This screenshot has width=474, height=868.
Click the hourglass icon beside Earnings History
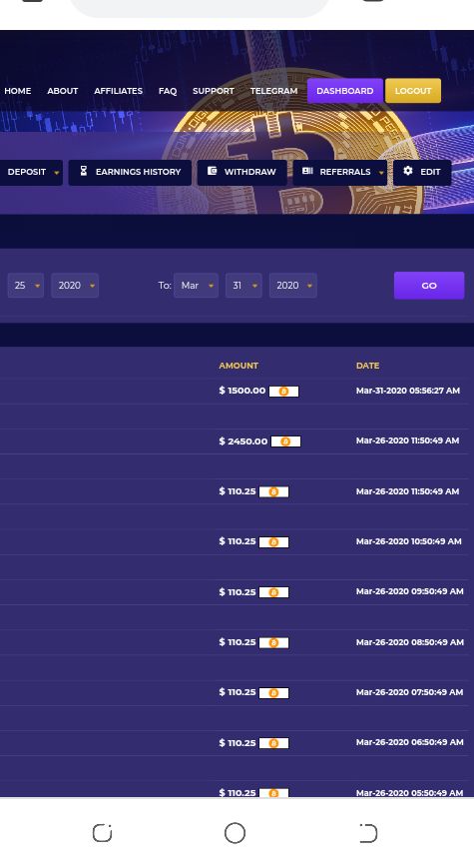click(x=84, y=171)
